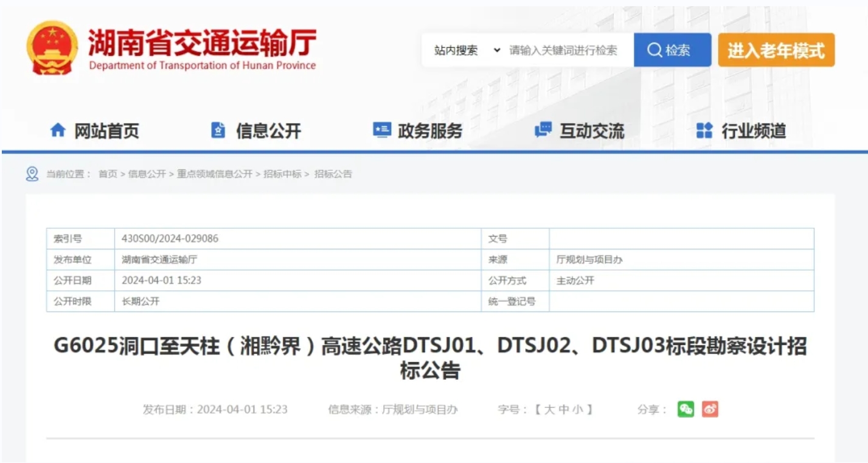Click the 招标公告 breadcrumb link
868x463 pixels.
click(x=333, y=174)
